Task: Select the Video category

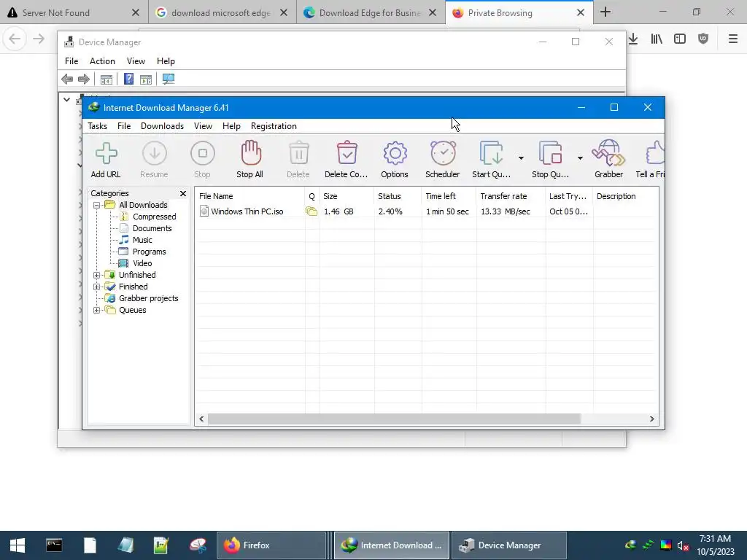Action: click(142, 263)
